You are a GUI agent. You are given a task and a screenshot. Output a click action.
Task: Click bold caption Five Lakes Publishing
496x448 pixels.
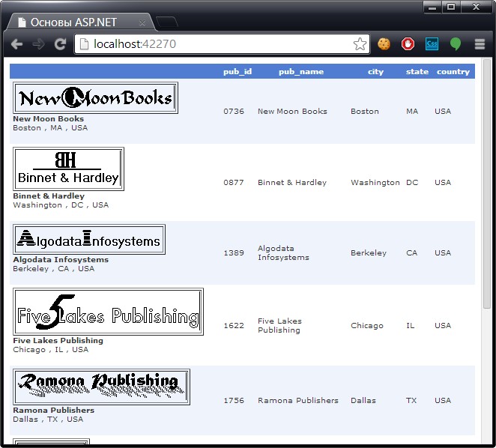58,340
